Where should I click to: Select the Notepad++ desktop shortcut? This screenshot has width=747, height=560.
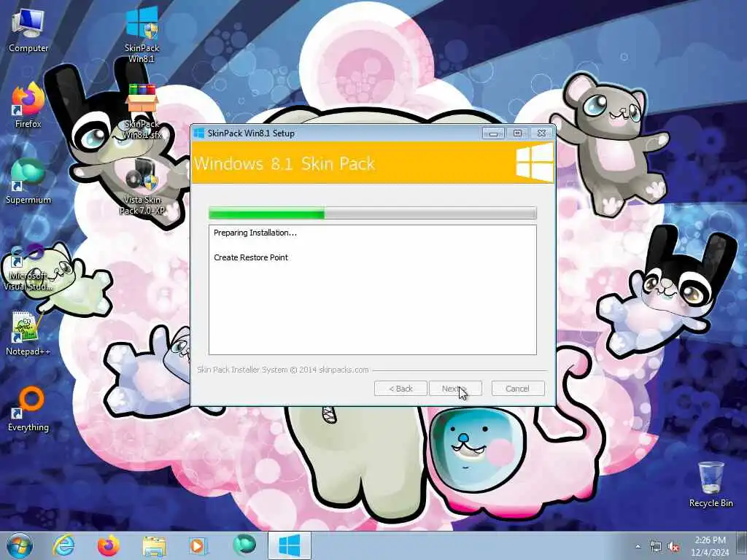pyautogui.click(x=28, y=333)
